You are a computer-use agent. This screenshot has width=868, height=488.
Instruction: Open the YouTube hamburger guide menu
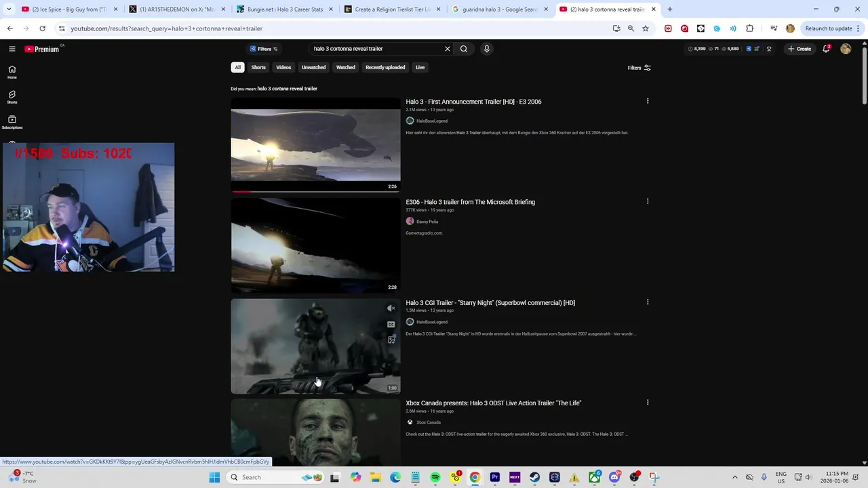(x=12, y=49)
